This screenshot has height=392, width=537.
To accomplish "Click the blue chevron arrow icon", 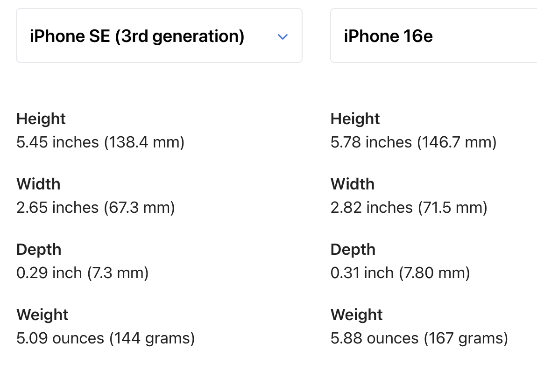I will tap(283, 37).
